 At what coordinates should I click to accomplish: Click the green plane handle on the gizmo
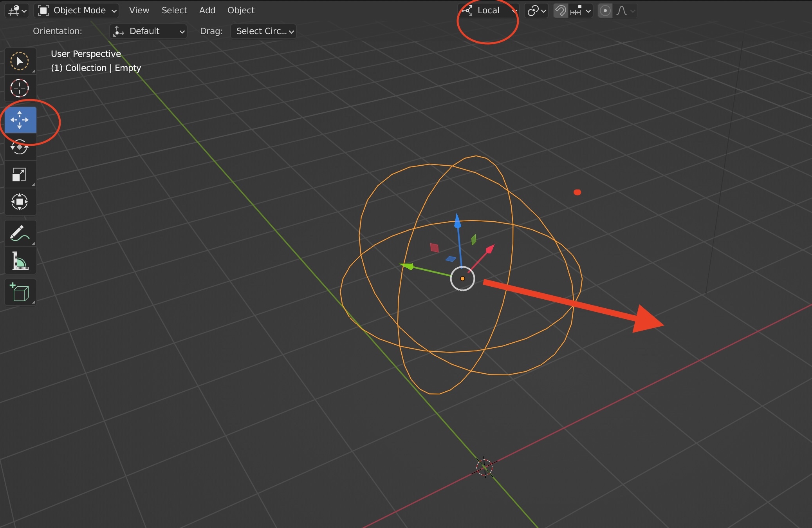coord(474,239)
